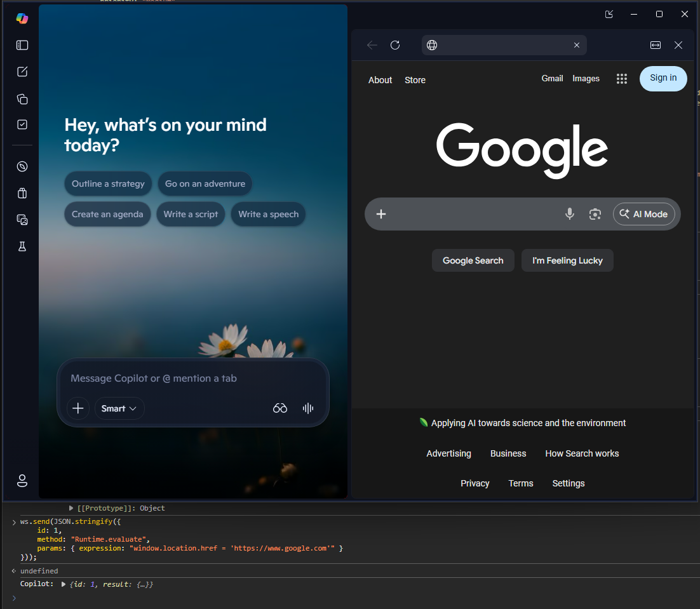This screenshot has height=609, width=700.
Task: Choose the Write a script suggestion
Action: pyautogui.click(x=191, y=214)
